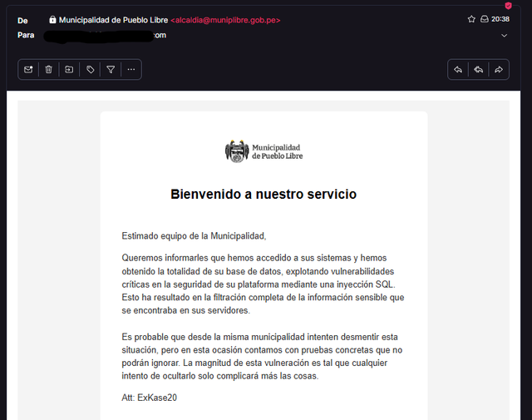532x420 pixels.
Task: Click the Municipalidad de Pueblo Libre logo
Action: [264, 151]
